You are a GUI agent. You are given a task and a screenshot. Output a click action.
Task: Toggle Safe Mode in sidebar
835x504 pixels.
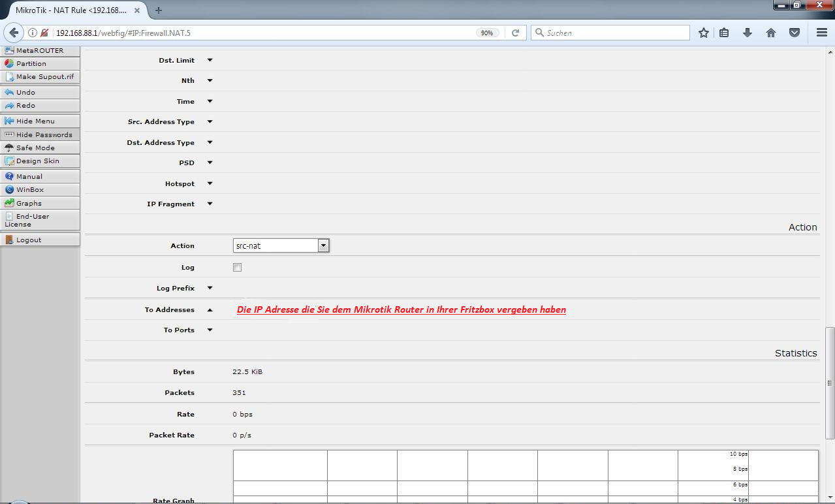[40, 148]
